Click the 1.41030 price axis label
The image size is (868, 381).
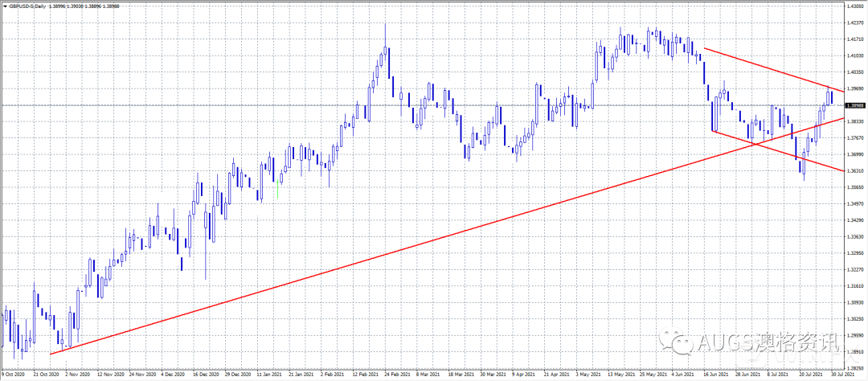tap(854, 55)
